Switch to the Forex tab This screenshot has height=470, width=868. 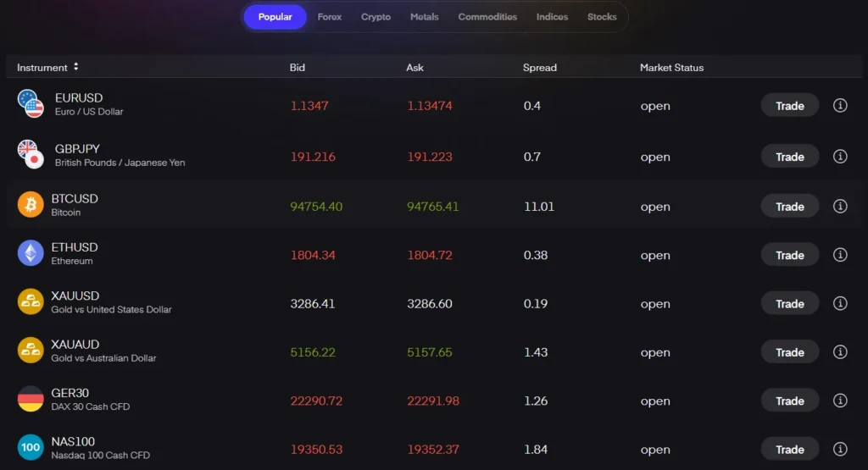[x=330, y=17]
